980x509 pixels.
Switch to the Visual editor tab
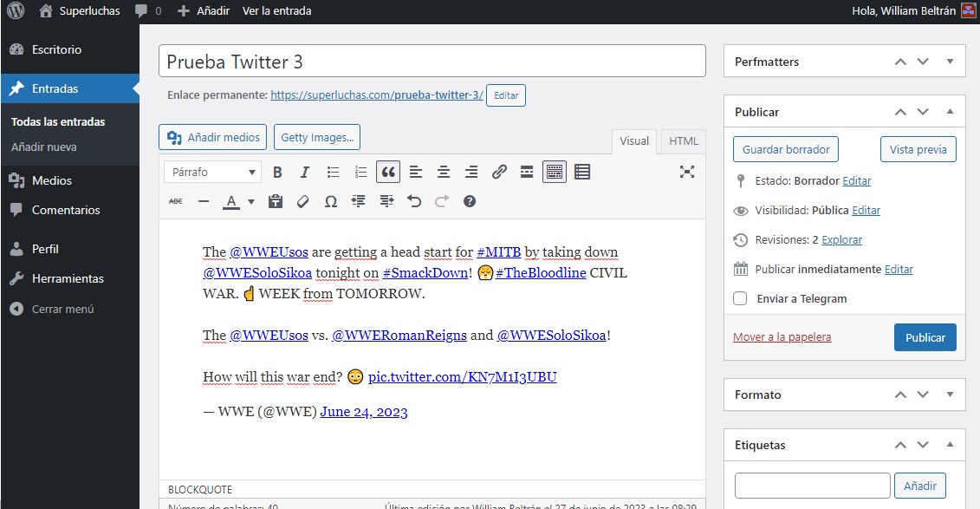click(x=634, y=140)
